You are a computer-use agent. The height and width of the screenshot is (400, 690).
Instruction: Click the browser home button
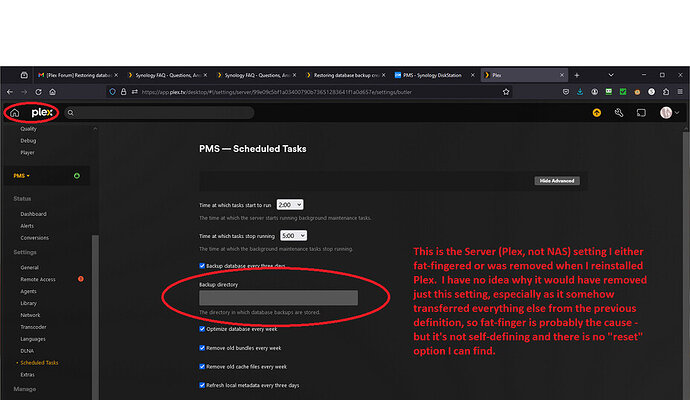[x=52, y=92]
